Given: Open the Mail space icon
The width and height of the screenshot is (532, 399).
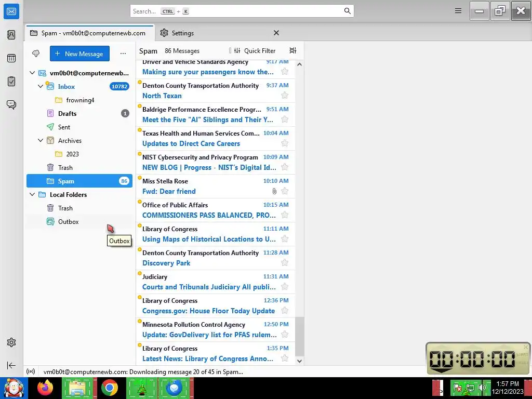Looking at the screenshot, I should pyautogui.click(x=11, y=11).
